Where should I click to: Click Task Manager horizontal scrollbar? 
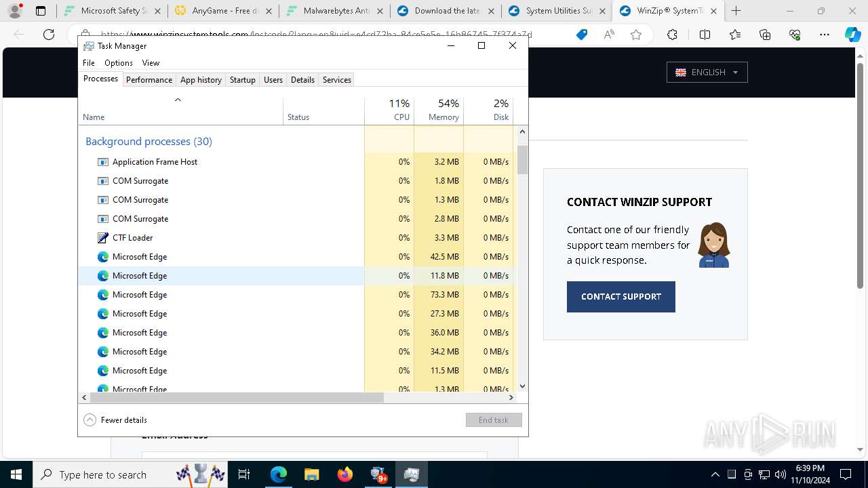pos(235,398)
